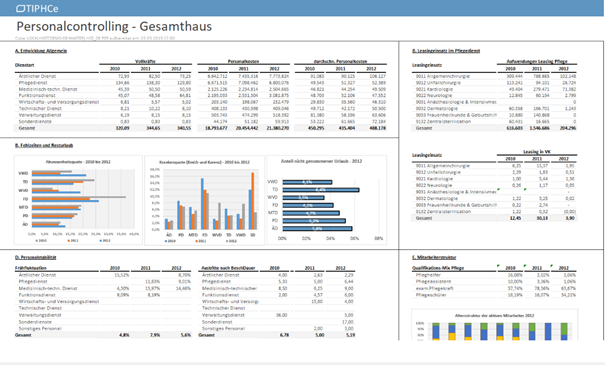Select the Krankenquote 2010 bis 2012 bar chart

(204, 200)
